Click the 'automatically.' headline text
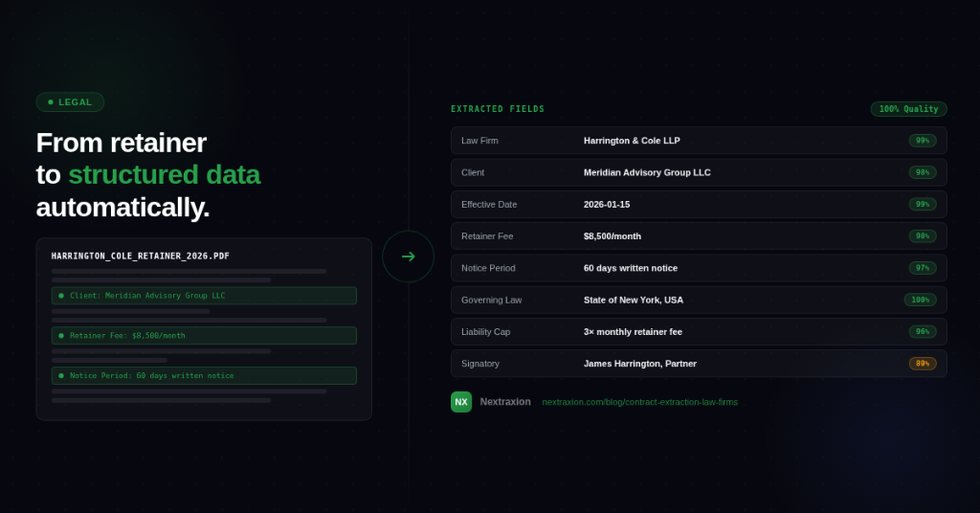This screenshot has height=513, width=980. point(122,208)
